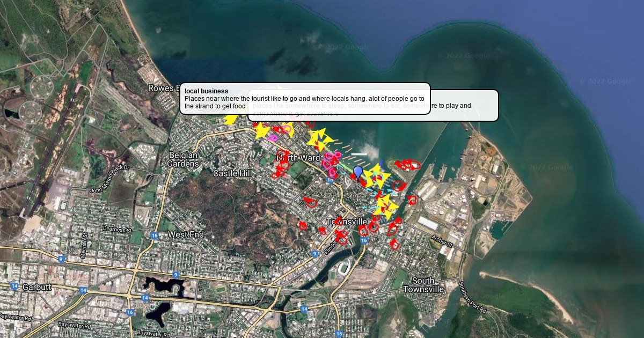The height and width of the screenshot is (338, 644).
Task: Click the North Ward suburb label
Action: [x=298, y=158]
